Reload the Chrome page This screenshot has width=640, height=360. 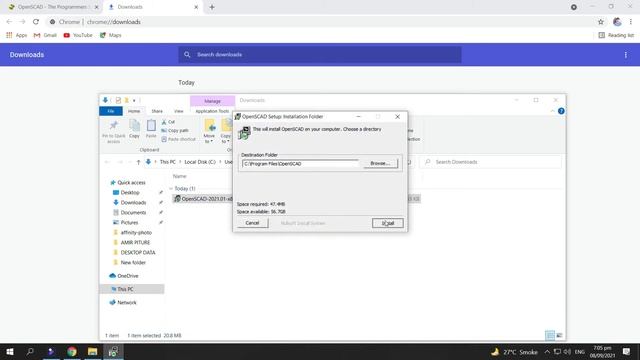(x=36, y=22)
